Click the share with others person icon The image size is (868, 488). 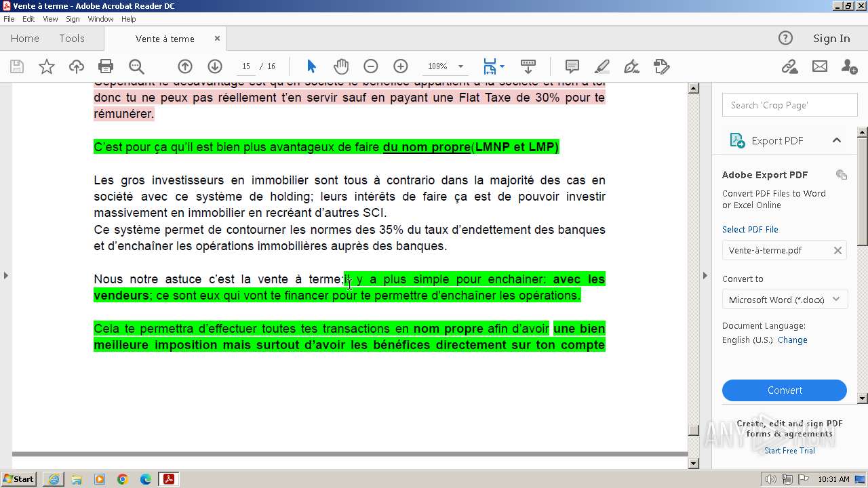click(849, 66)
